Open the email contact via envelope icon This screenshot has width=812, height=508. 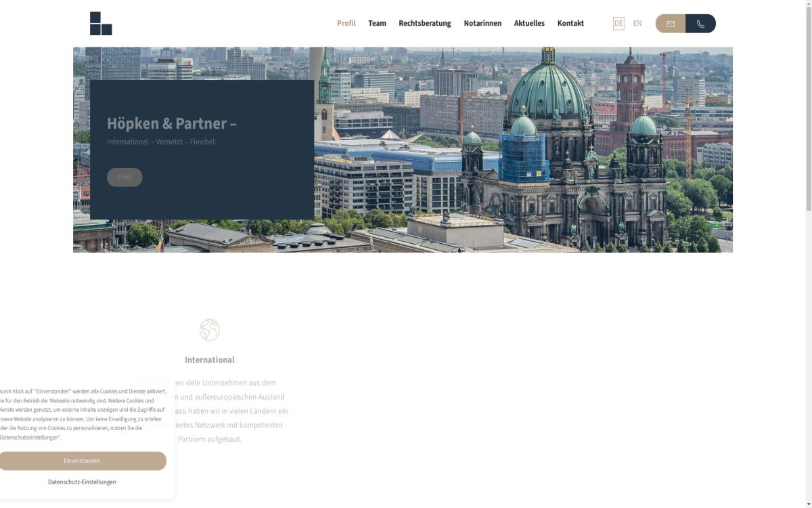(x=669, y=23)
